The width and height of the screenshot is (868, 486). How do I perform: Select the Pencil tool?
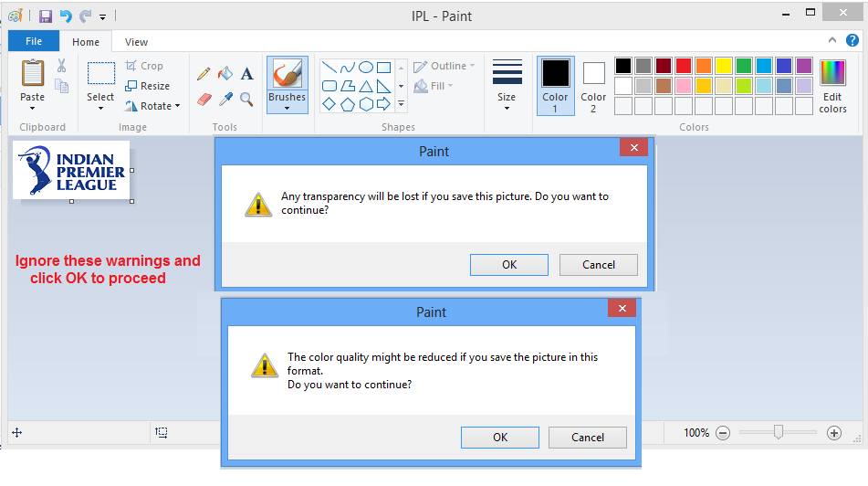point(204,74)
